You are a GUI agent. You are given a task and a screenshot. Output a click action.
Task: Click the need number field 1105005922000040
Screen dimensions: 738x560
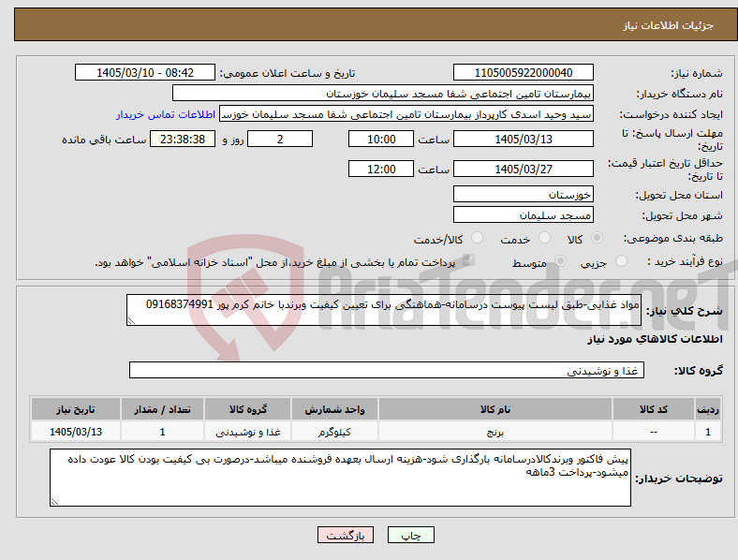tap(524, 73)
